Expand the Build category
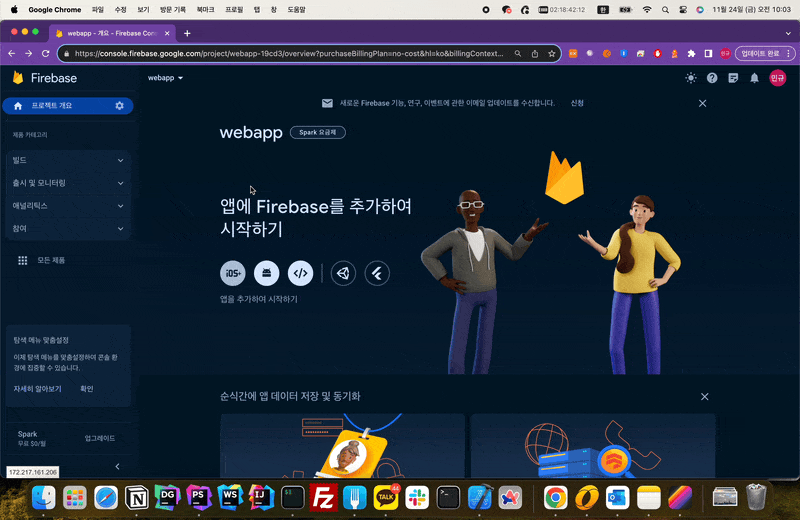 [68, 160]
